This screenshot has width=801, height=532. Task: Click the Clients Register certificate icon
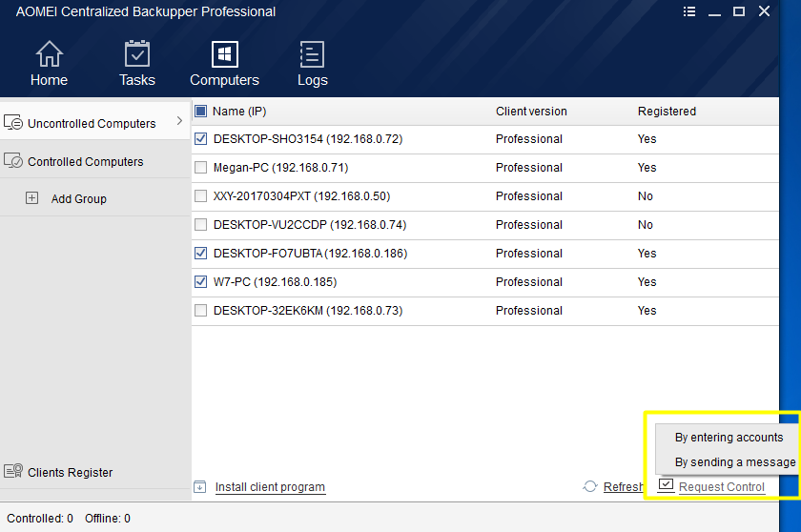pyautogui.click(x=13, y=471)
